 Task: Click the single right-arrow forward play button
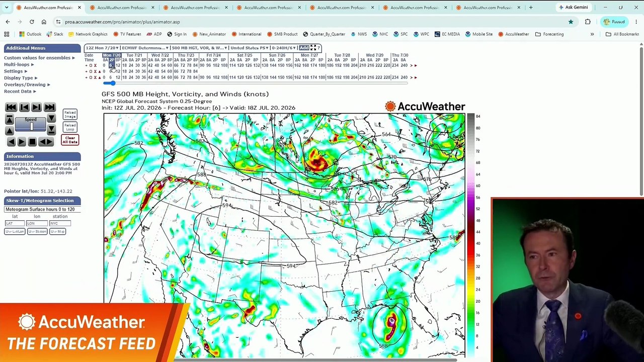(22, 142)
